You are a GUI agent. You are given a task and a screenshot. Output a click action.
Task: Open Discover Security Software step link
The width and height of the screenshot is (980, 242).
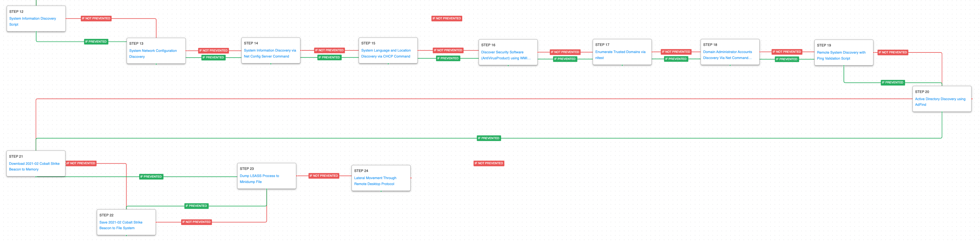(x=502, y=52)
